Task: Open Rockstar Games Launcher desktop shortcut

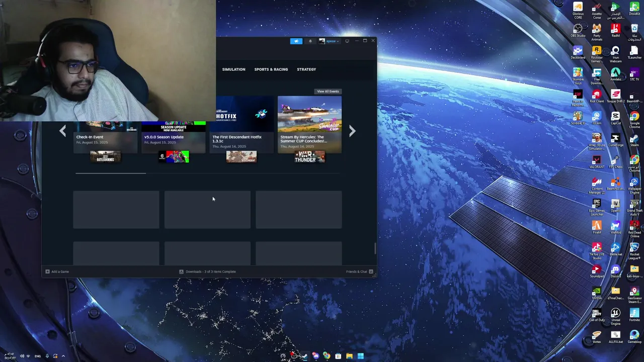Action: (597, 54)
